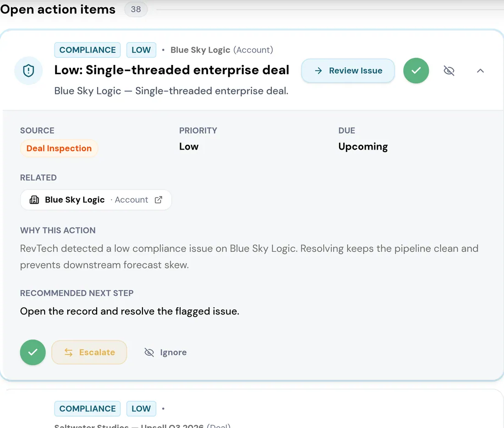The width and height of the screenshot is (504, 428).
Task: Mark the item done with the header green checkmark
Action: [x=416, y=70]
